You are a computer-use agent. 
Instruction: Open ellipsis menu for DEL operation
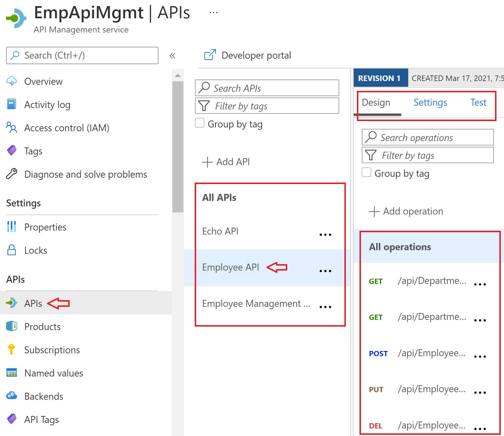(480, 428)
